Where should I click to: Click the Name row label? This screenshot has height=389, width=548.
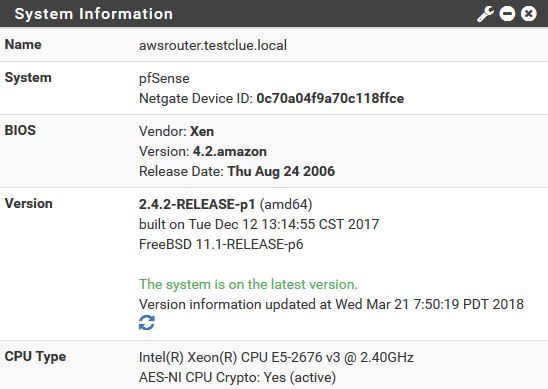(23, 45)
